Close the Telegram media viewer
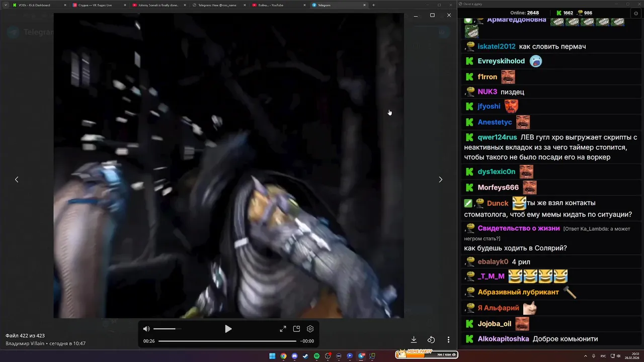This screenshot has height=362, width=644. click(449, 15)
